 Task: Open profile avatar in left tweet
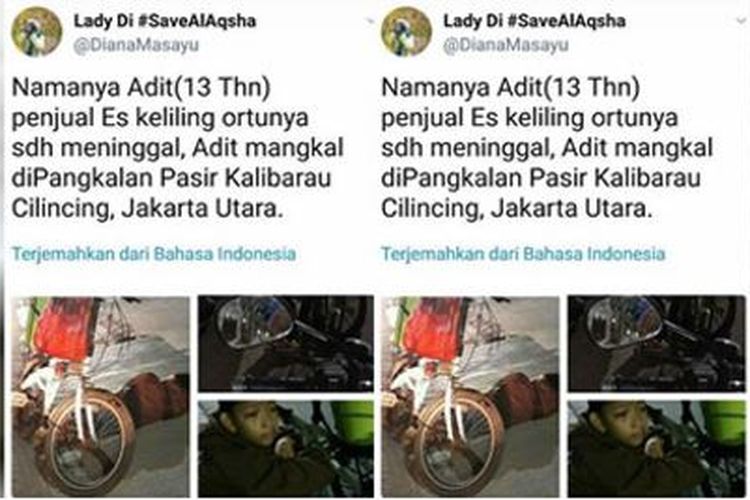point(37,32)
